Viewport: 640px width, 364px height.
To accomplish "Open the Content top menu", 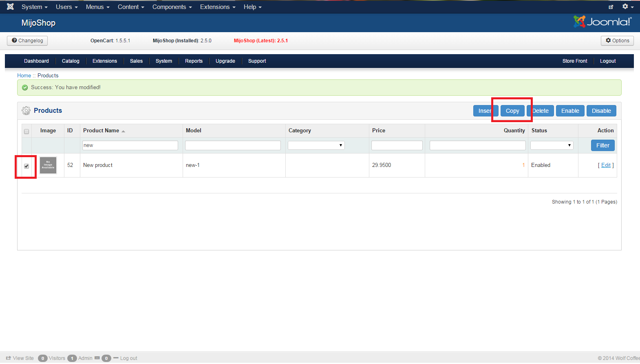I will click(x=131, y=7).
